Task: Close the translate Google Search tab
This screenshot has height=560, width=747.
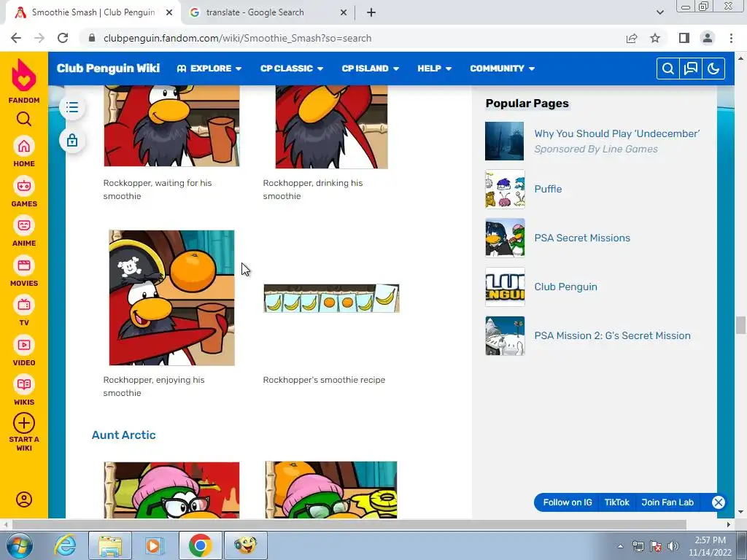Action: click(344, 13)
